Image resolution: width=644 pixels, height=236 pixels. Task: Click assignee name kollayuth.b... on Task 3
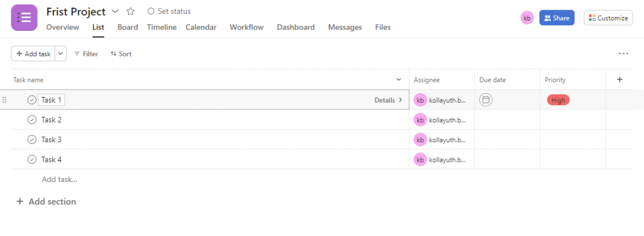pos(448,140)
